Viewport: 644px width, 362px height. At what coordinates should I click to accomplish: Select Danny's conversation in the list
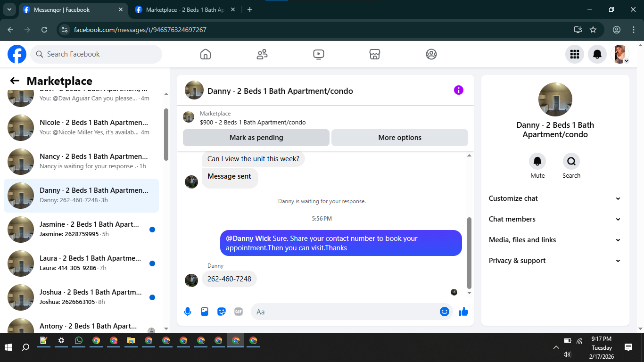81,196
